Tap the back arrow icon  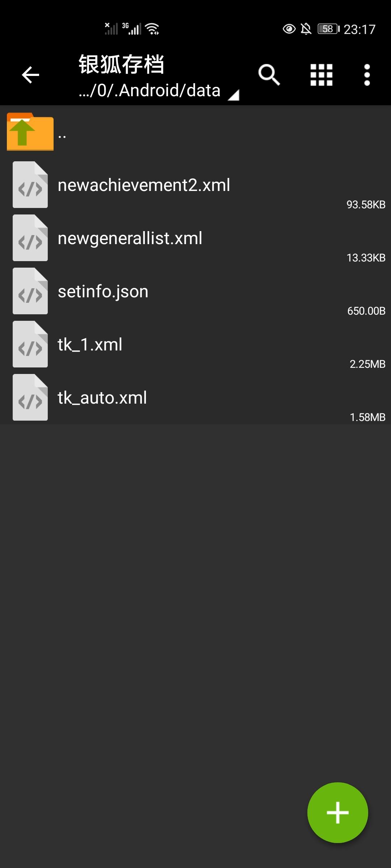[x=30, y=75]
